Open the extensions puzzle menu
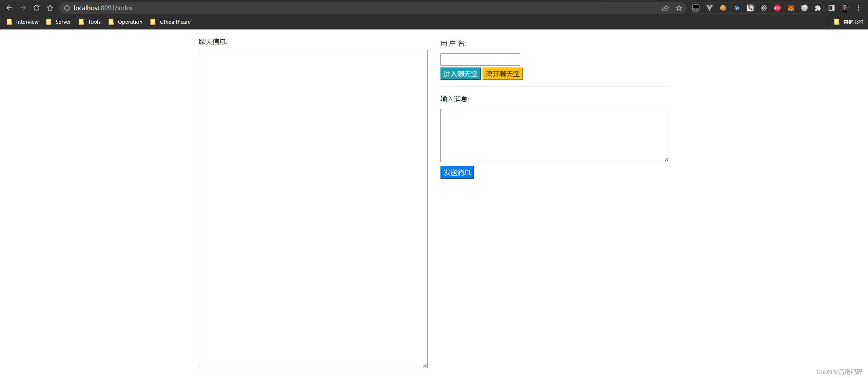 pos(818,8)
